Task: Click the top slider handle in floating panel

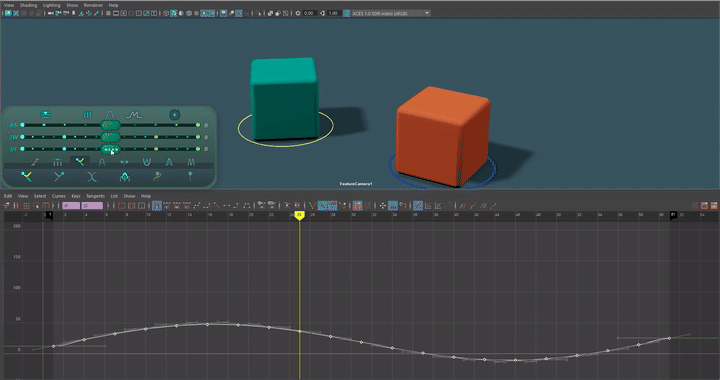Action: [x=110, y=125]
